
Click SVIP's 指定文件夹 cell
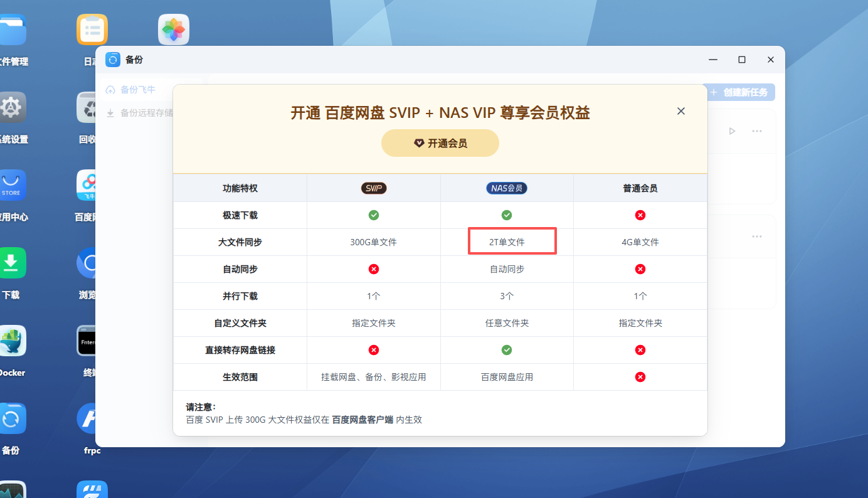374,323
